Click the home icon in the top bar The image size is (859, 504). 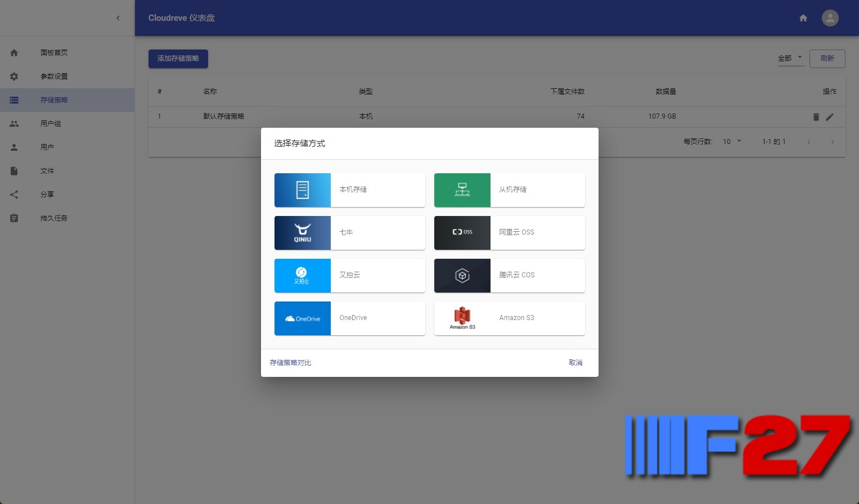point(803,18)
